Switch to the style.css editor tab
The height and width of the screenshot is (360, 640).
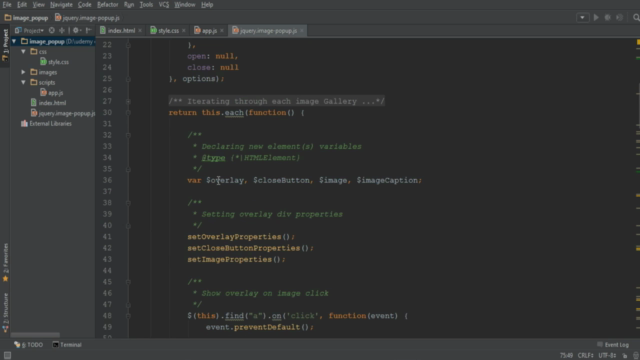point(168,31)
